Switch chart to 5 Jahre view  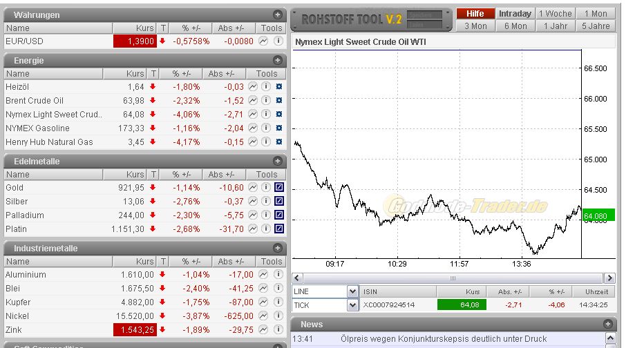596,26
